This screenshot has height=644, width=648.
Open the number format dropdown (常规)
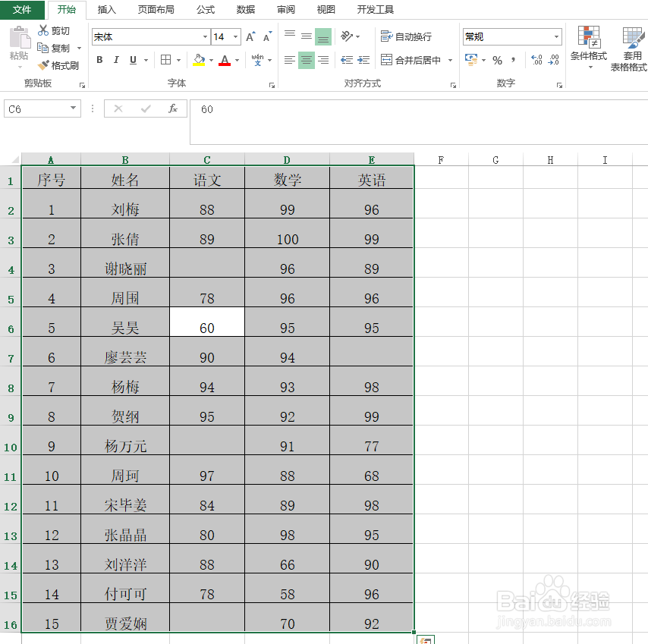pyautogui.click(x=556, y=36)
